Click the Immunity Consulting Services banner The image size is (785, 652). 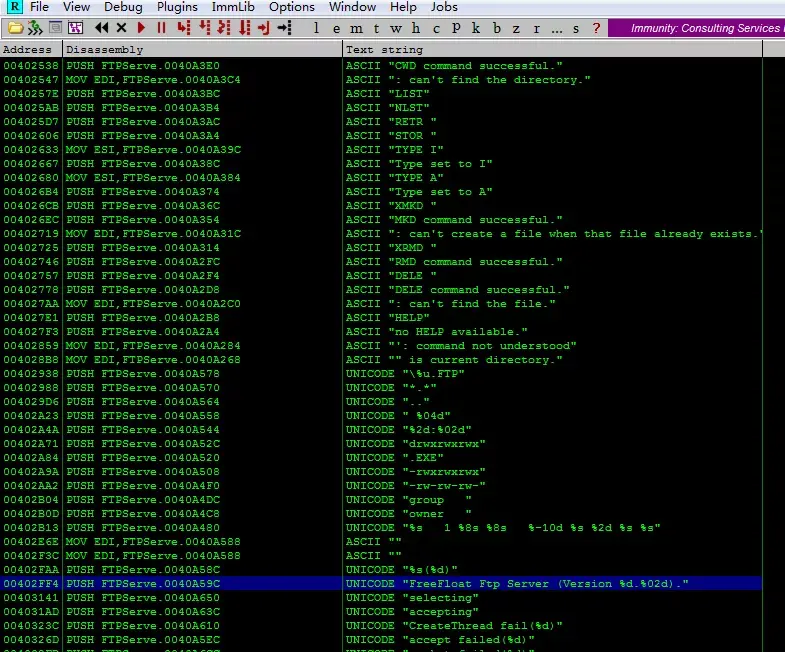point(696,28)
